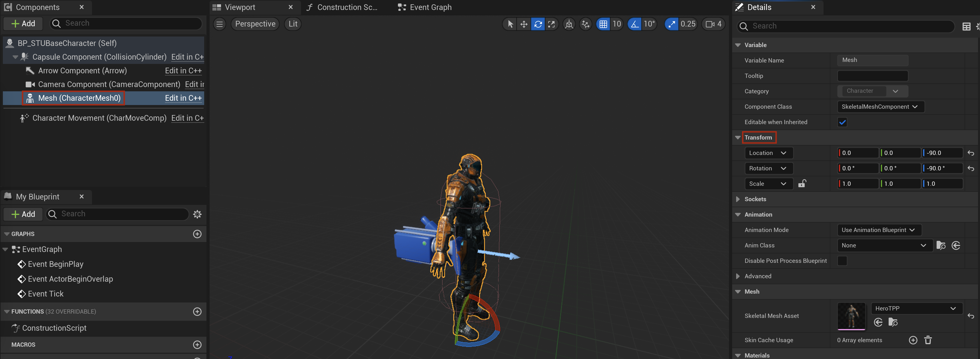Toggle Disable Post Process Blueprint checkbox

coord(842,261)
